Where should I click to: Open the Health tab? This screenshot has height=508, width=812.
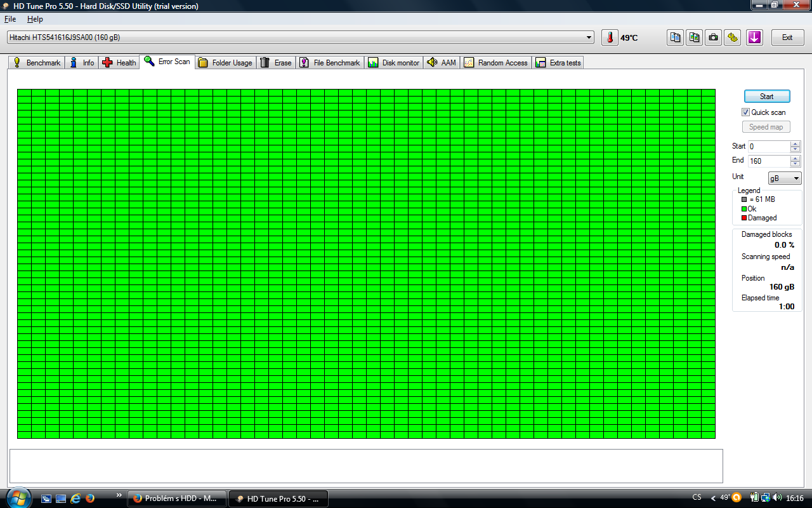click(x=119, y=62)
